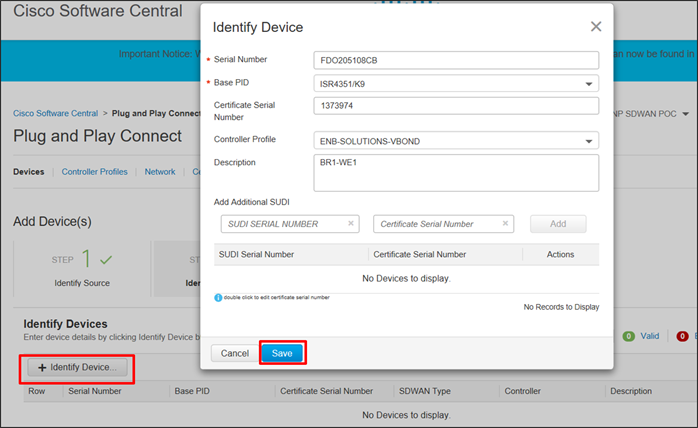This screenshot has width=698, height=428.
Task: Click the Controller column header
Action: (x=522, y=391)
